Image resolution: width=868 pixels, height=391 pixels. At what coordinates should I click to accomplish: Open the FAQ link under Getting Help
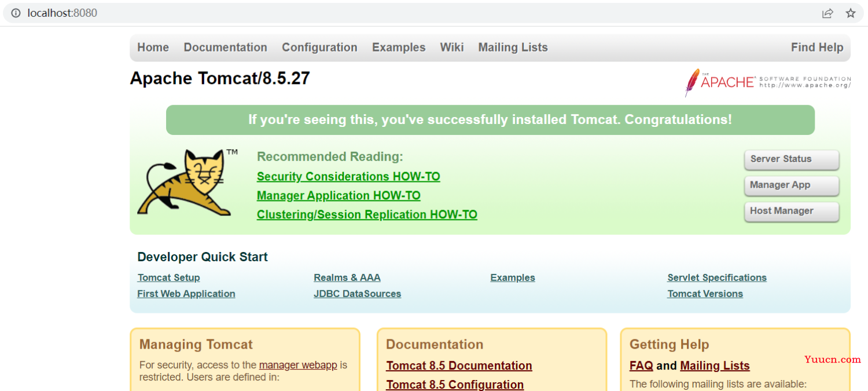pyautogui.click(x=641, y=366)
